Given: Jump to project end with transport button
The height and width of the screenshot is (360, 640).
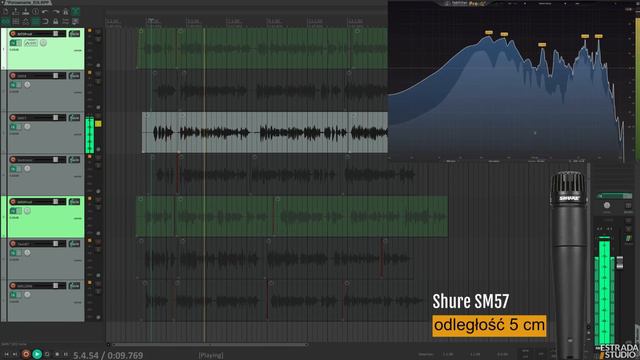Looking at the screenshot, I should pos(15,354).
